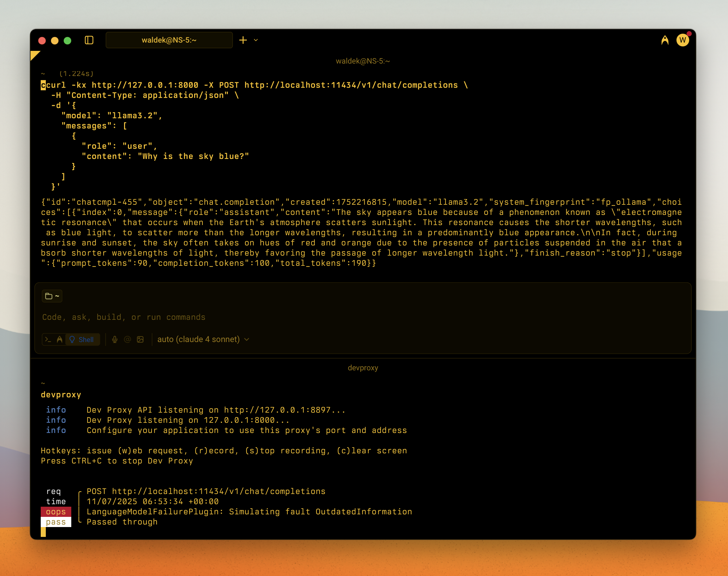The height and width of the screenshot is (576, 728).
Task: Attach an image using the image icon
Action: tap(141, 339)
